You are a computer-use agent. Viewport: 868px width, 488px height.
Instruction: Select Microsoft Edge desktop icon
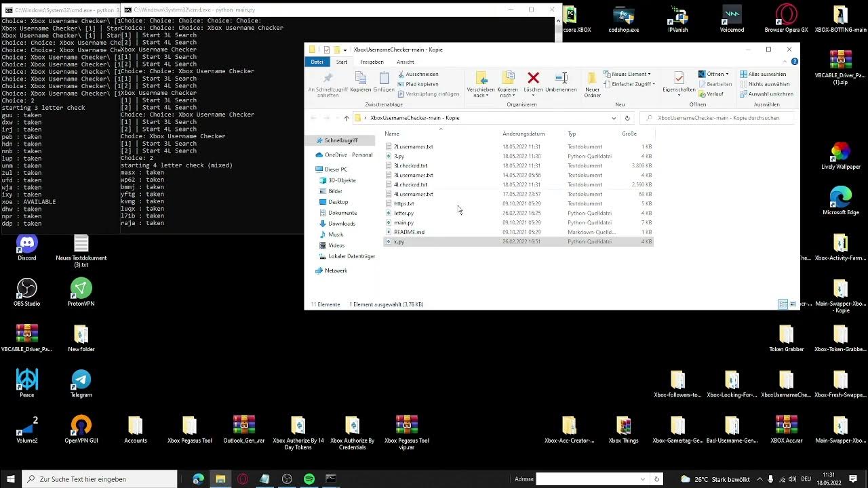pyautogui.click(x=840, y=201)
